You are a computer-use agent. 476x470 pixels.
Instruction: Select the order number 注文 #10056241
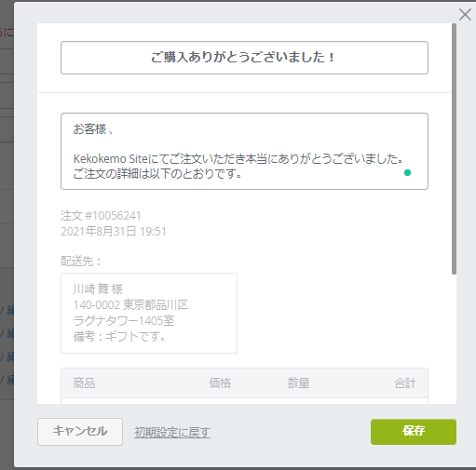click(x=101, y=216)
